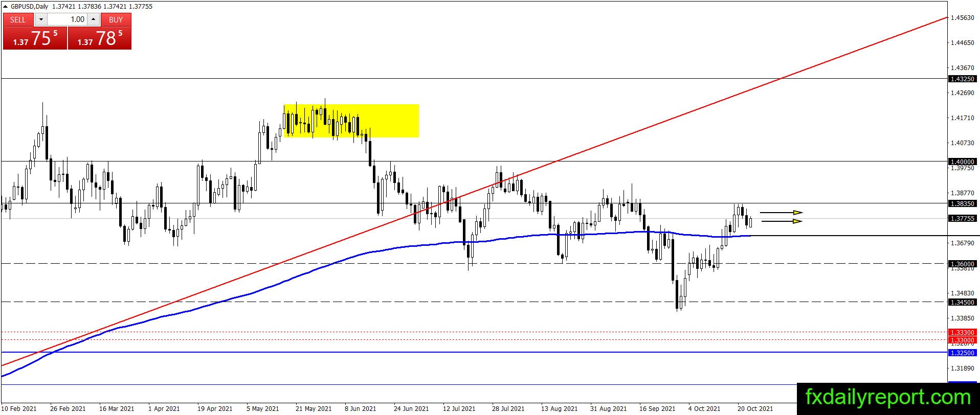Click the 1.43250 horizontal level price label

(962, 79)
